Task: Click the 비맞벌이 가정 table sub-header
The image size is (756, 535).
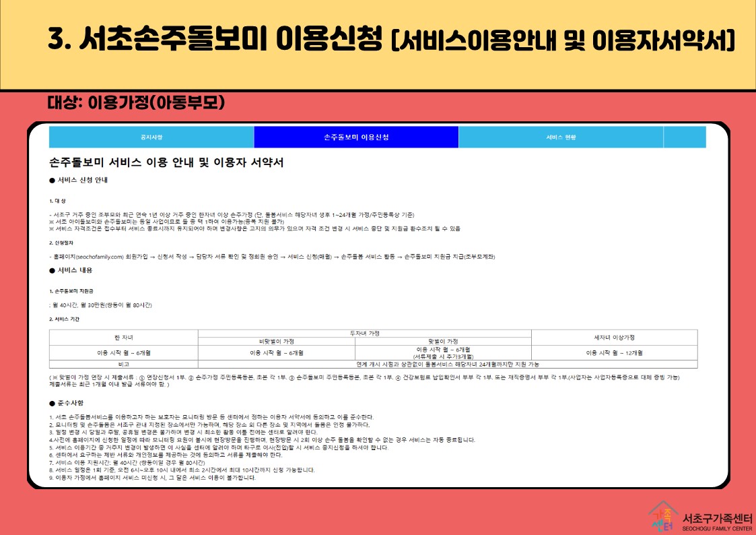Action: [x=276, y=341]
